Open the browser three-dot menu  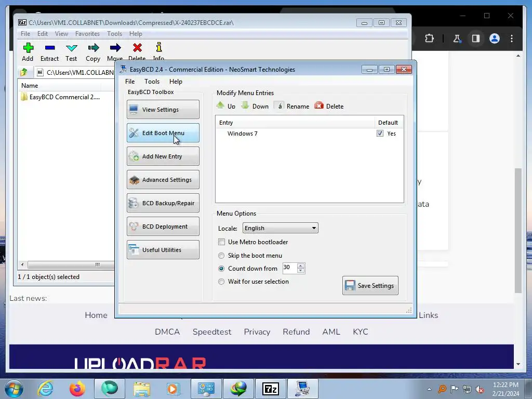(512, 38)
